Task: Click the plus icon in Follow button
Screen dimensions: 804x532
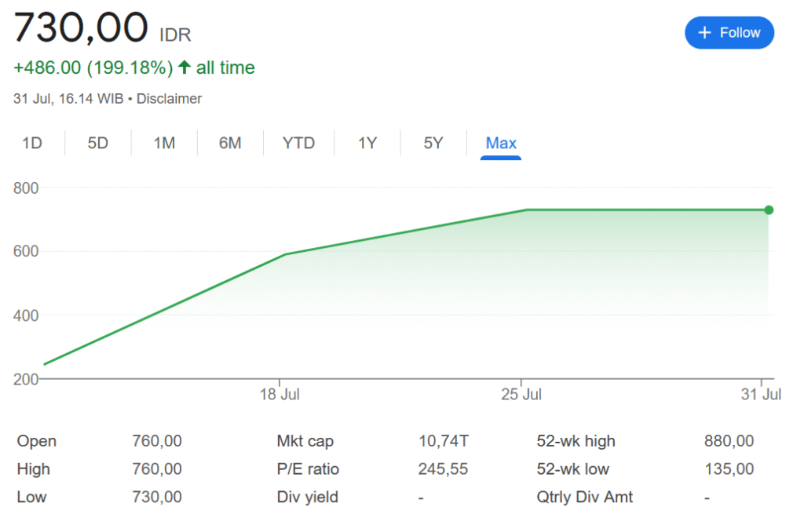Action: [x=704, y=33]
